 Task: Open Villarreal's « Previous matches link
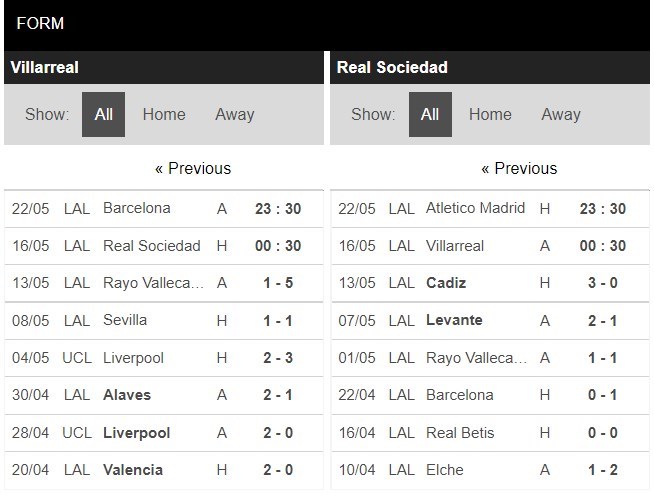[x=193, y=169]
